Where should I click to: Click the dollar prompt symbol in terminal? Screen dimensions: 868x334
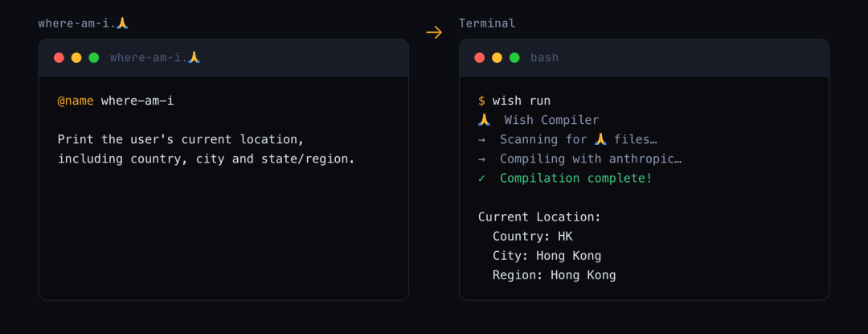(x=481, y=101)
